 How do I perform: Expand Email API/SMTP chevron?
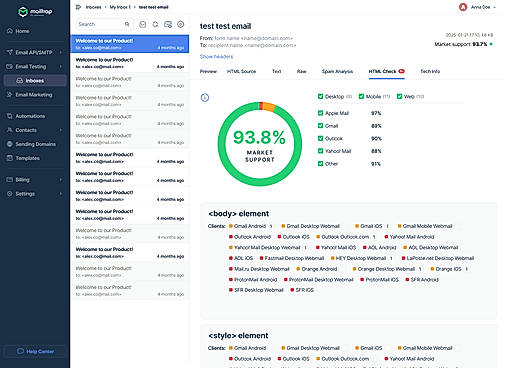coord(61,53)
